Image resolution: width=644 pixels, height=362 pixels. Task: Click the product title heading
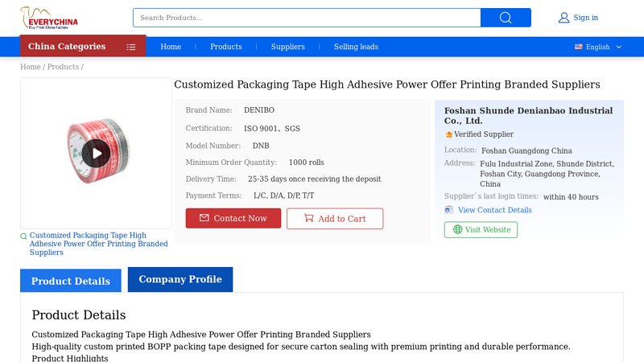click(x=387, y=84)
